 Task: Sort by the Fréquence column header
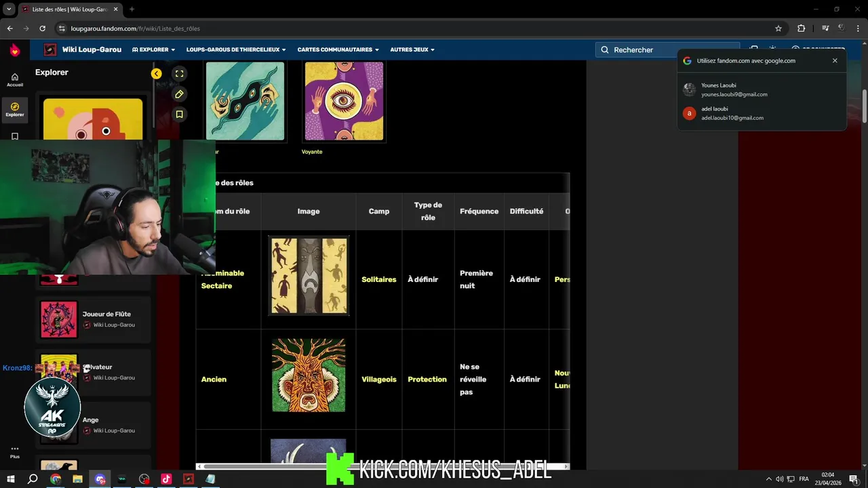point(479,211)
